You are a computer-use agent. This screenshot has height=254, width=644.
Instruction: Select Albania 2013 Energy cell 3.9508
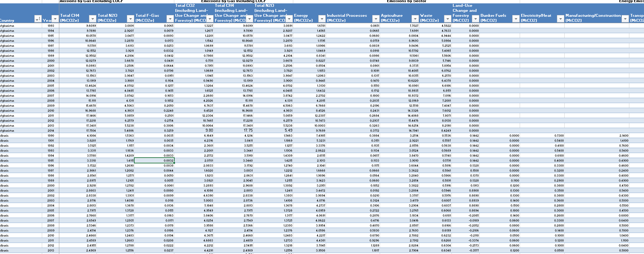coord(309,250)
